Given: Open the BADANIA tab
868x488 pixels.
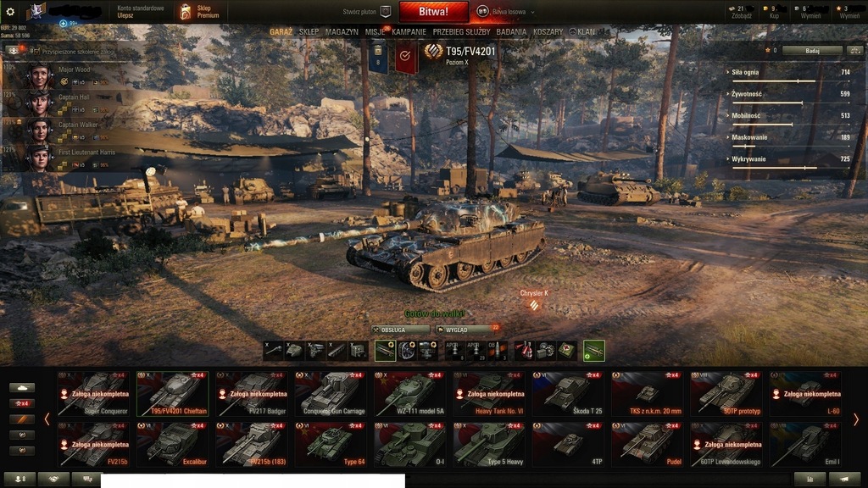Looking at the screenshot, I should coord(511,32).
